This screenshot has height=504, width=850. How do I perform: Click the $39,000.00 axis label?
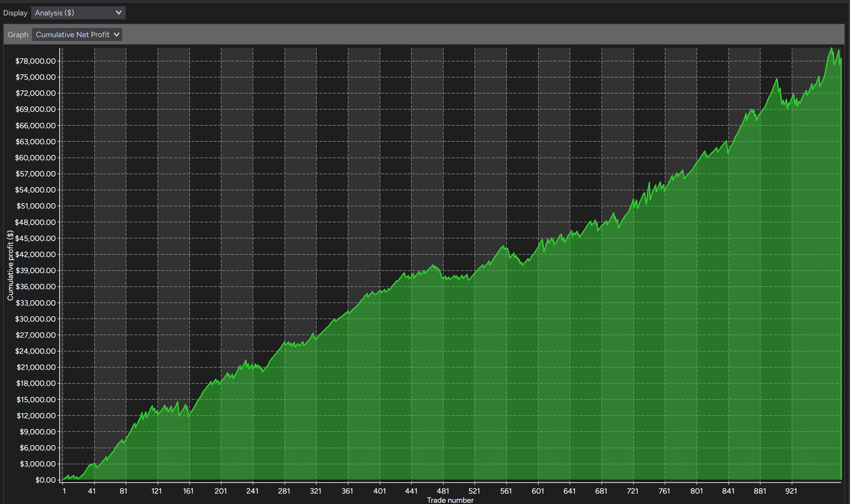pyautogui.click(x=35, y=270)
